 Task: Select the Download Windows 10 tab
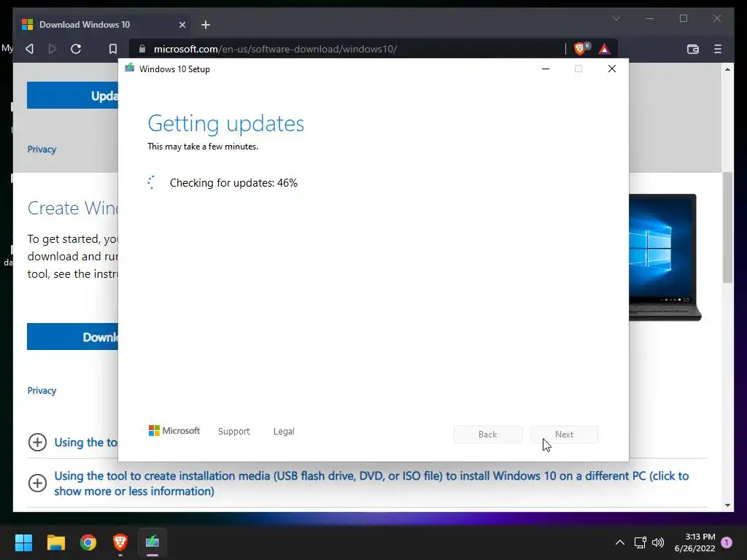coord(104,25)
